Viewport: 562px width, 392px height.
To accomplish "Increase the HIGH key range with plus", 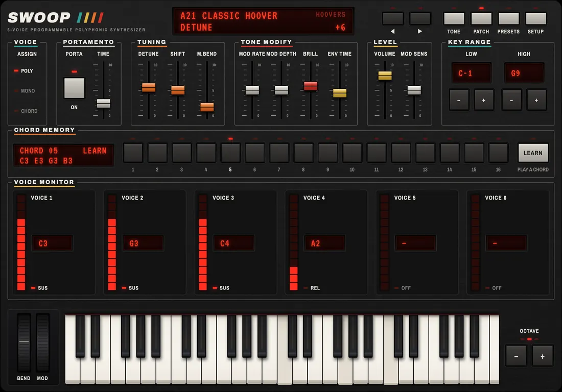I will coord(536,100).
